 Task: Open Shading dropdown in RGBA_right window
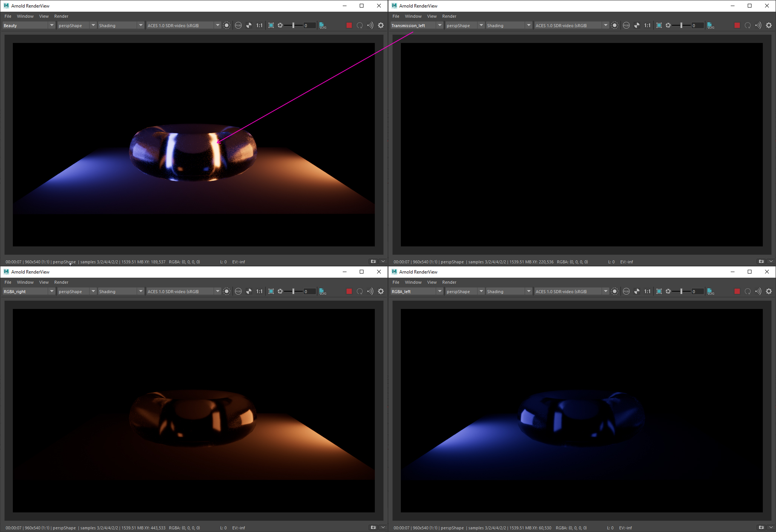tap(121, 292)
